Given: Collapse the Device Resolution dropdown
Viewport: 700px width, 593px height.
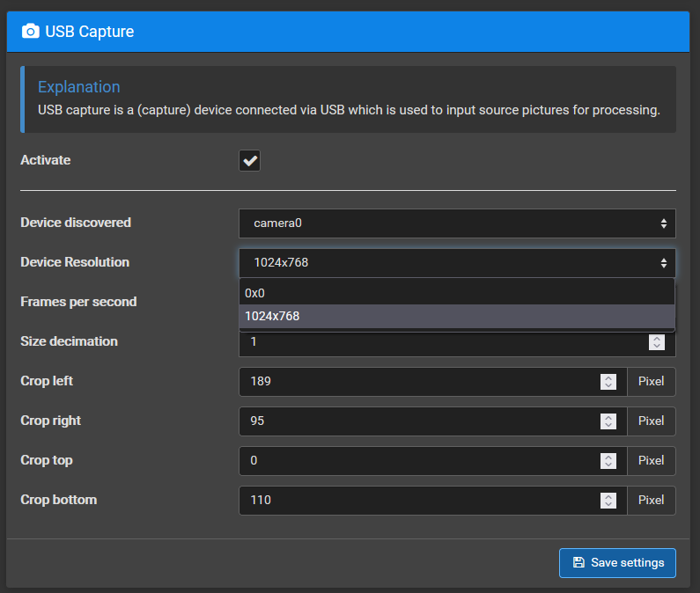Looking at the screenshot, I should [x=457, y=263].
